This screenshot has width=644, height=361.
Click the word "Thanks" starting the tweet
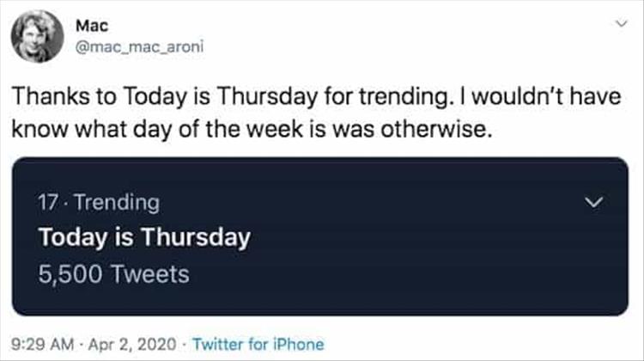tap(51, 96)
